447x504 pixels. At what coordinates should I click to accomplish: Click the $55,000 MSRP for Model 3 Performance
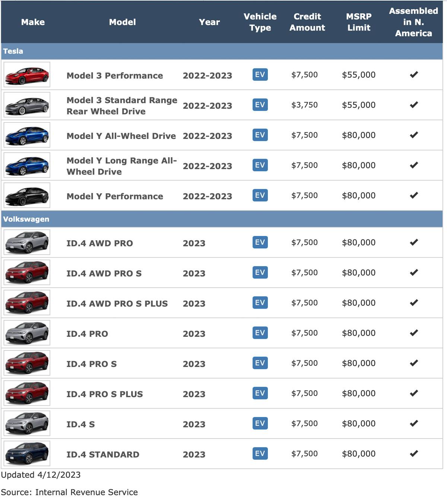tap(359, 74)
